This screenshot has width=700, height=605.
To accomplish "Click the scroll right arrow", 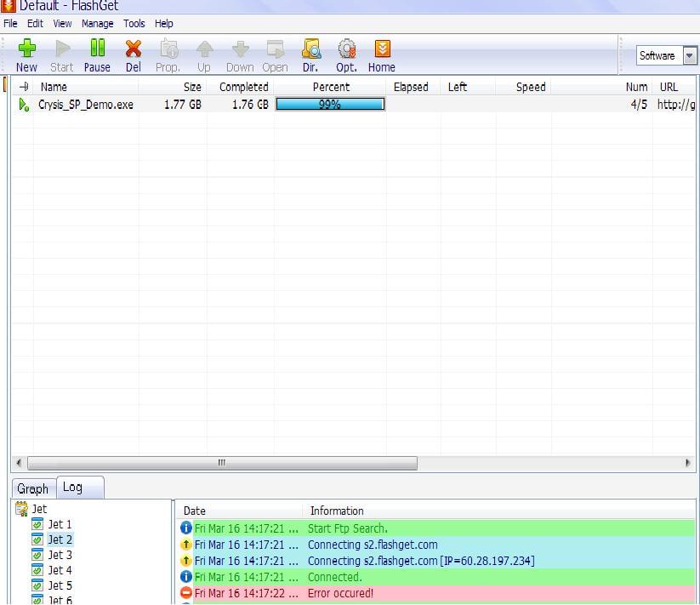I will 688,463.
